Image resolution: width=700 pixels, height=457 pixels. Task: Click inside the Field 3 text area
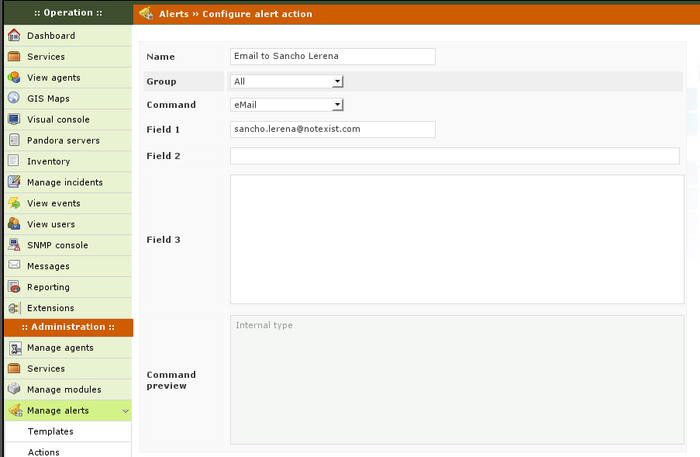(x=456, y=239)
